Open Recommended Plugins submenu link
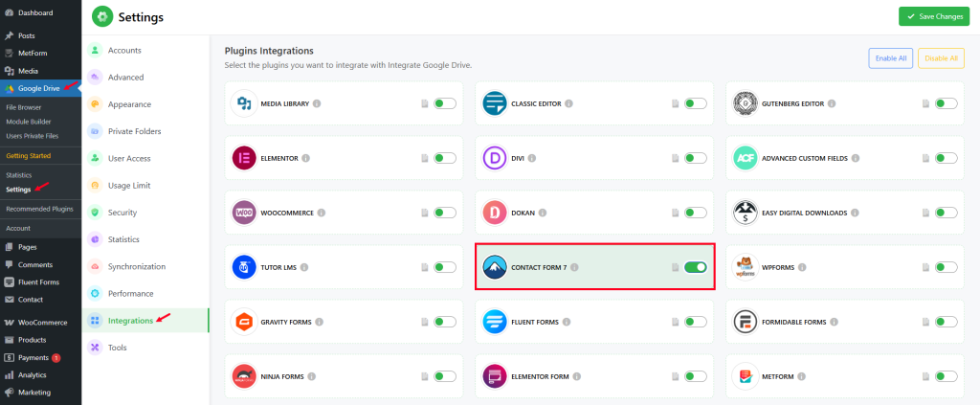The height and width of the screenshot is (405, 980). [x=40, y=209]
